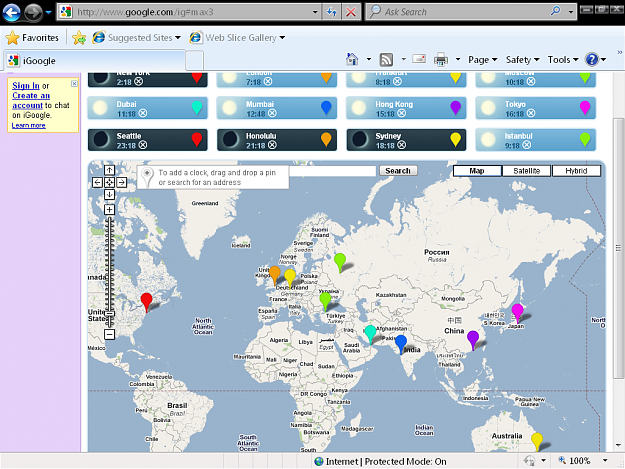The image size is (625, 469).
Task: Click the blue Mumbai pin on map
Action: (401, 343)
